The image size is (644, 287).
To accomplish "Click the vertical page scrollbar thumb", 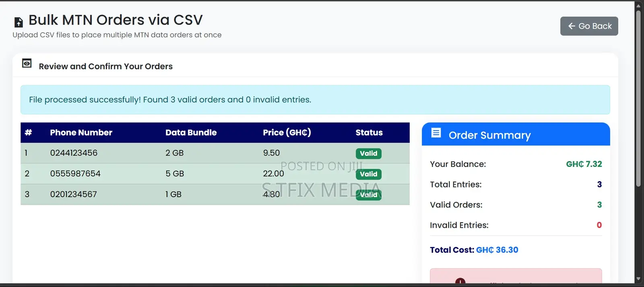I will (638, 98).
